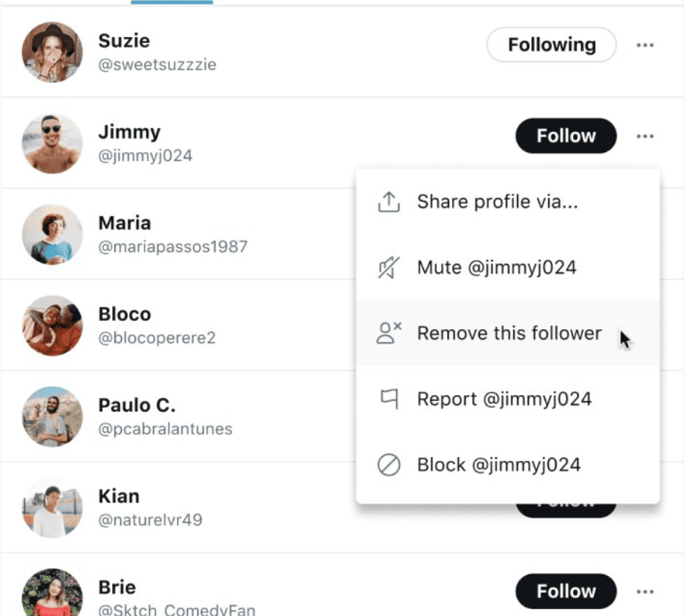Follow Brie using her Follow button

566,591
